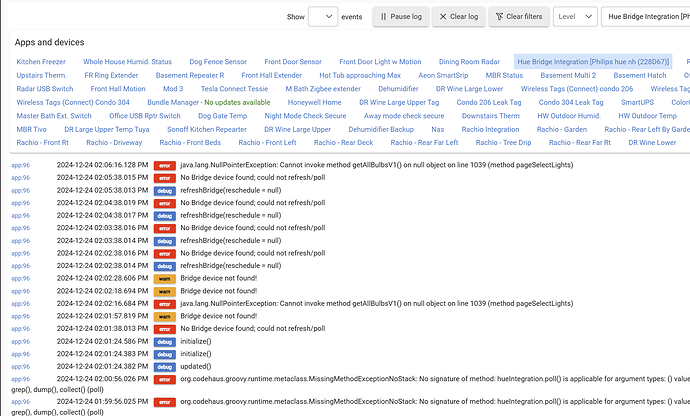The width and height of the screenshot is (690, 416).
Task: Select Aeon SmartSrip filter
Action: (443, 76)
